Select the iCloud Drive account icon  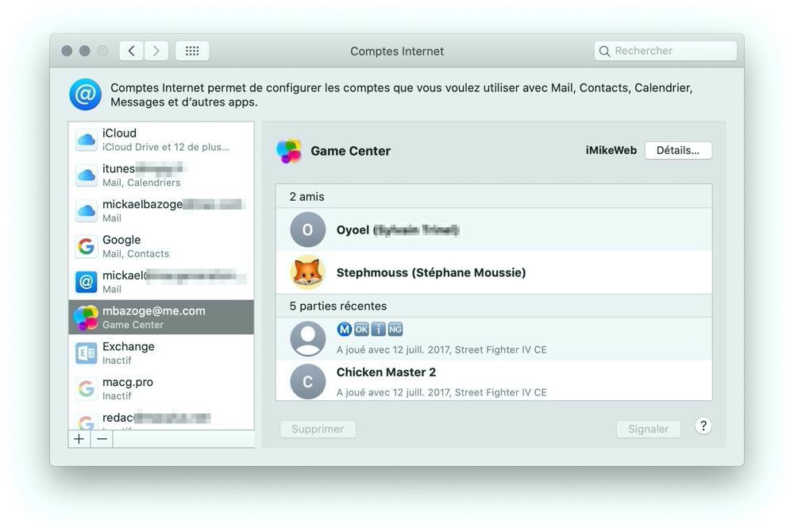coord(87,140)
